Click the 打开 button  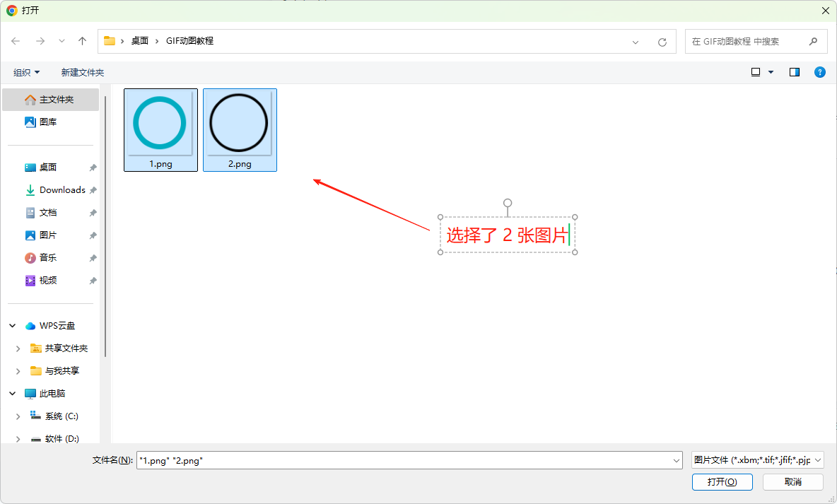point(722,481)
